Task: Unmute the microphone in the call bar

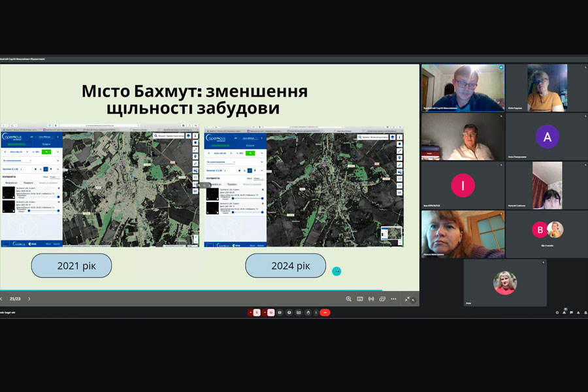Action: pos(257,312)
